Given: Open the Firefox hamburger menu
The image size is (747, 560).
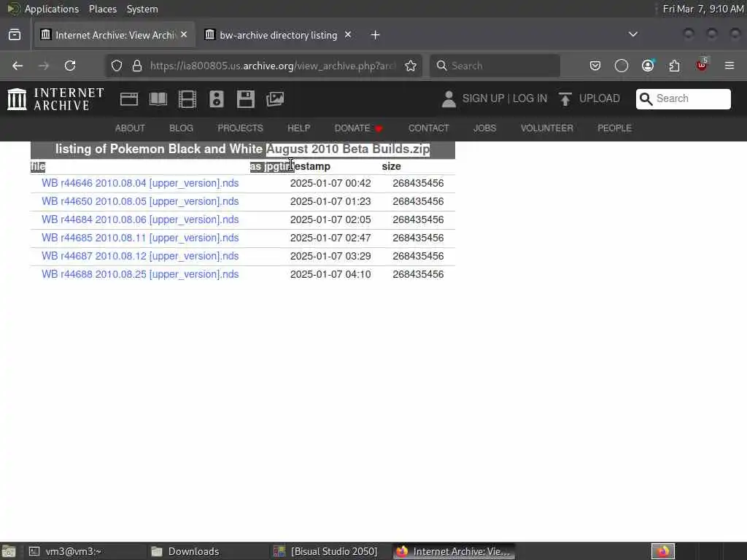Looking at the screenshot, I should coord(729,66).
